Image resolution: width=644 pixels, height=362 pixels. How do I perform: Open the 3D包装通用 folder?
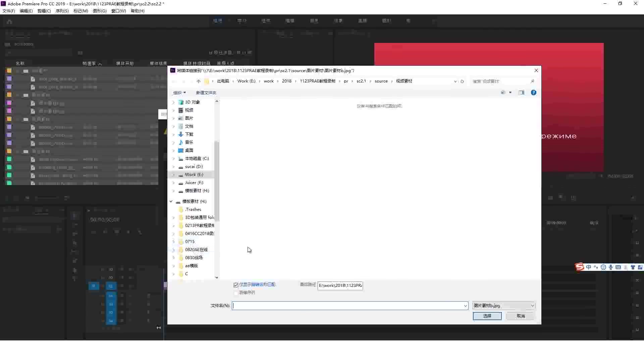pos(199,218)
